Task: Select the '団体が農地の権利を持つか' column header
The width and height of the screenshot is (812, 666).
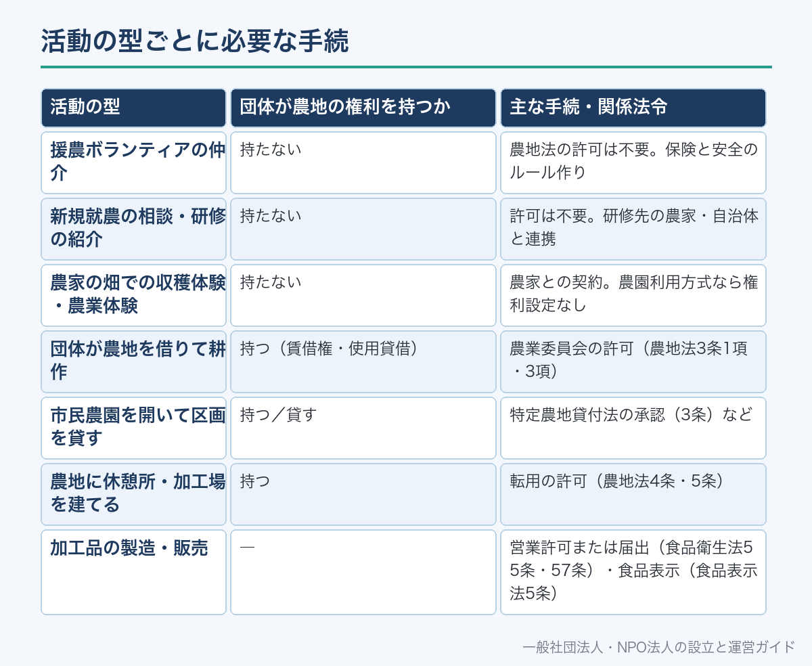Action: 363,108
